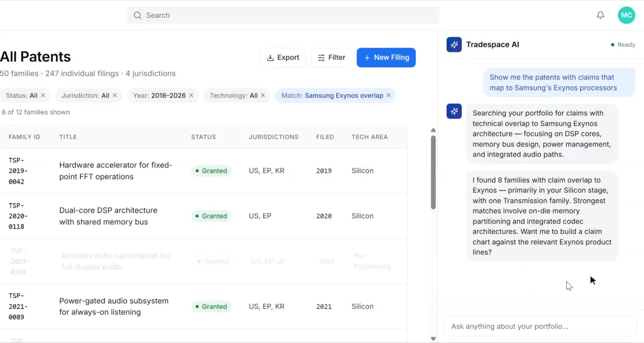Open 'Power-gated audio subsystem for always-on listening'
Viewport: 644px width, 343px height.
pyautogui.click(x=114, y=306)
